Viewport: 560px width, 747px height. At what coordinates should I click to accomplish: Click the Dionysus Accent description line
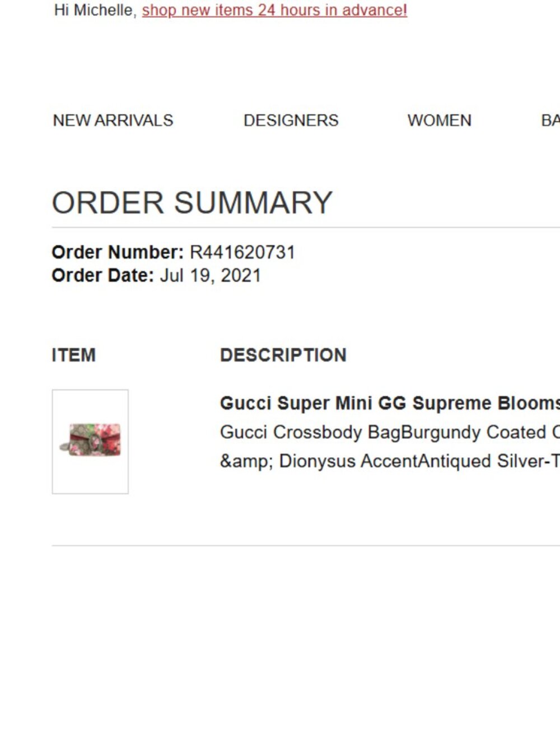click(390, 461)
